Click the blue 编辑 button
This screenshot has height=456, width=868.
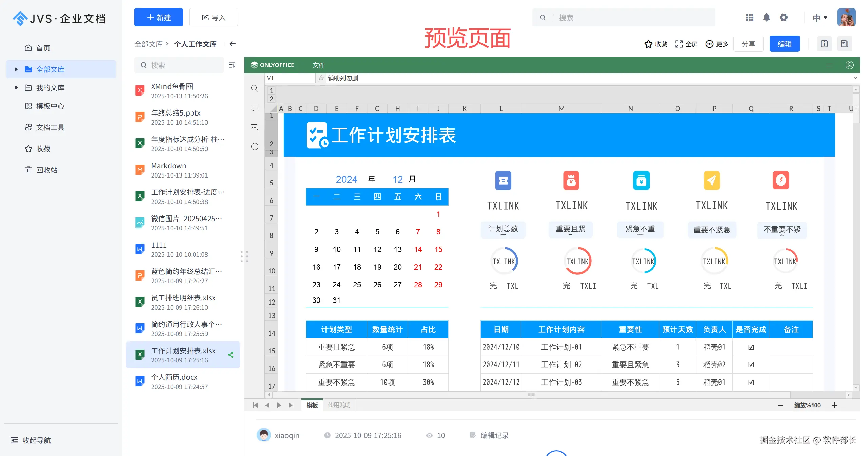pos(784,44)
